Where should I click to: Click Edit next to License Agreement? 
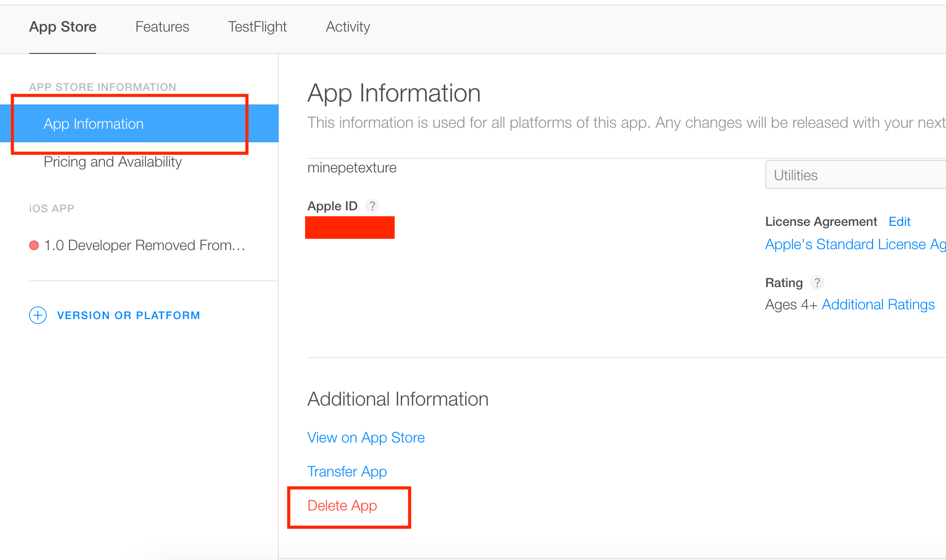[x=899, y=221]
